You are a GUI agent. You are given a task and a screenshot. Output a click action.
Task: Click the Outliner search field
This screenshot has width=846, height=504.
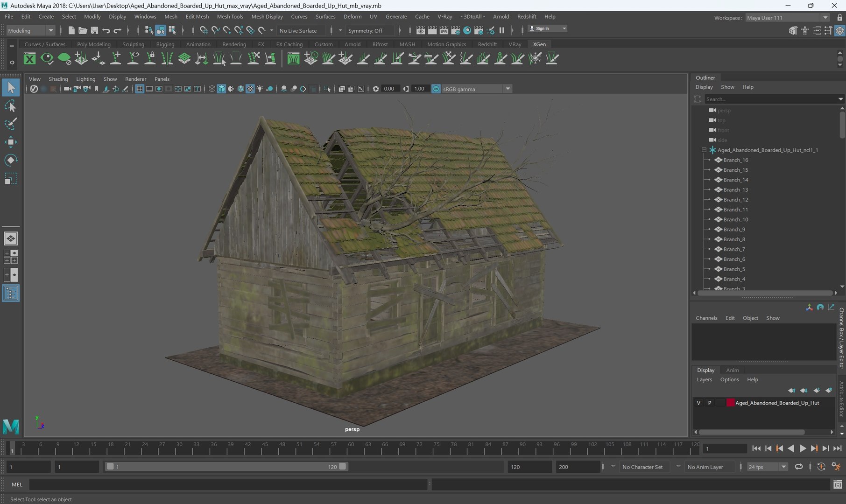click(772, 99)
